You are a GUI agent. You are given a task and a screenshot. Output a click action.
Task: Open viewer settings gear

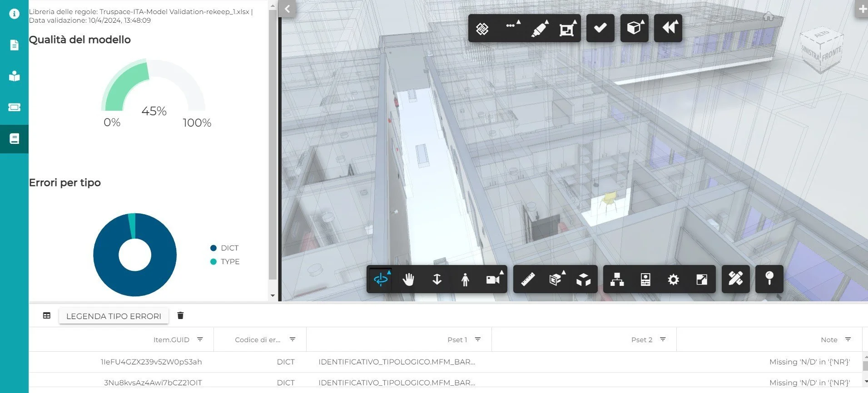click(x=674, y=279)
